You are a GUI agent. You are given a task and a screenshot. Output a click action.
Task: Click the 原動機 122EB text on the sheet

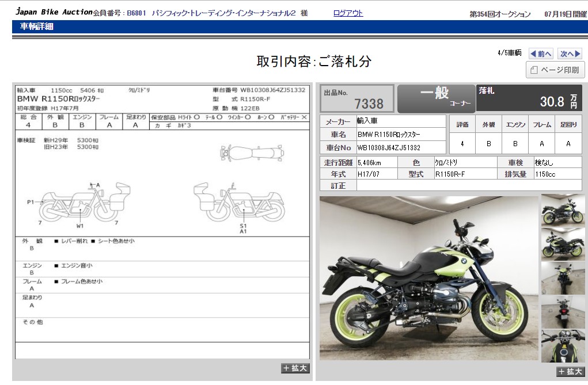point(236,108)
